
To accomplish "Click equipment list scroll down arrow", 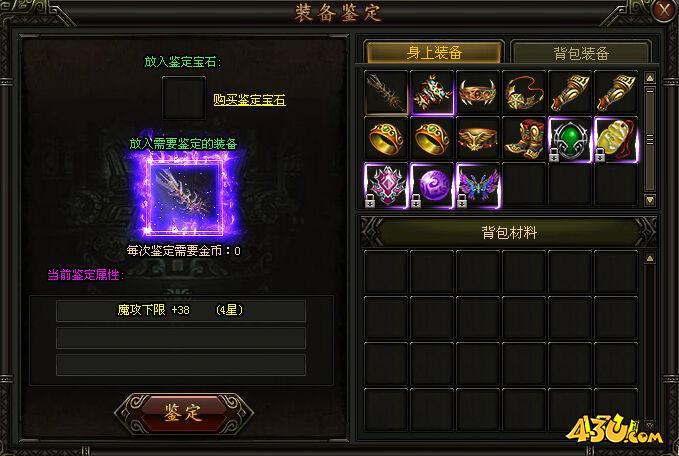I will pos(649,200).
